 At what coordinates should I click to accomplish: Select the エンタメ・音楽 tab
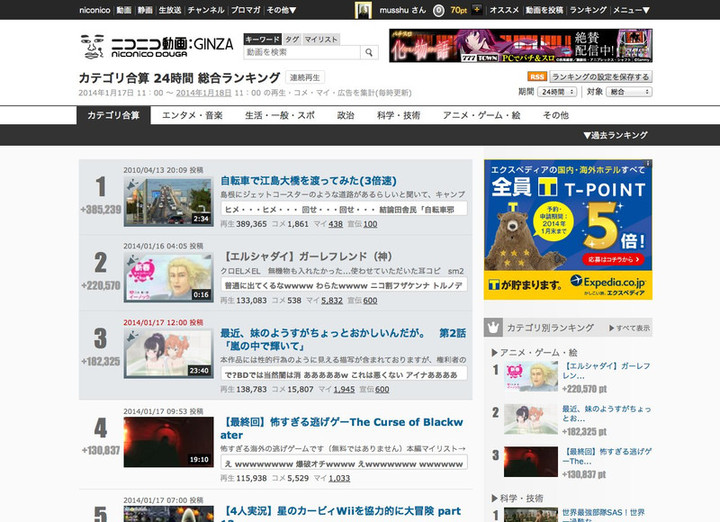click(x=192, y=115)
